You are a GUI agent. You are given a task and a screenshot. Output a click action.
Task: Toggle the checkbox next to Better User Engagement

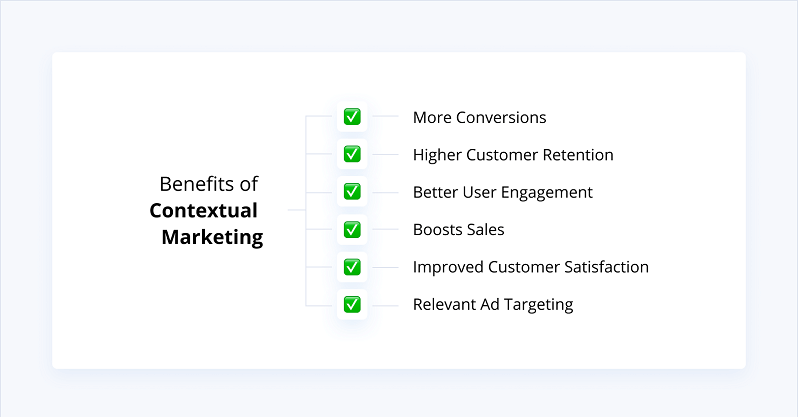pos(352,191)
